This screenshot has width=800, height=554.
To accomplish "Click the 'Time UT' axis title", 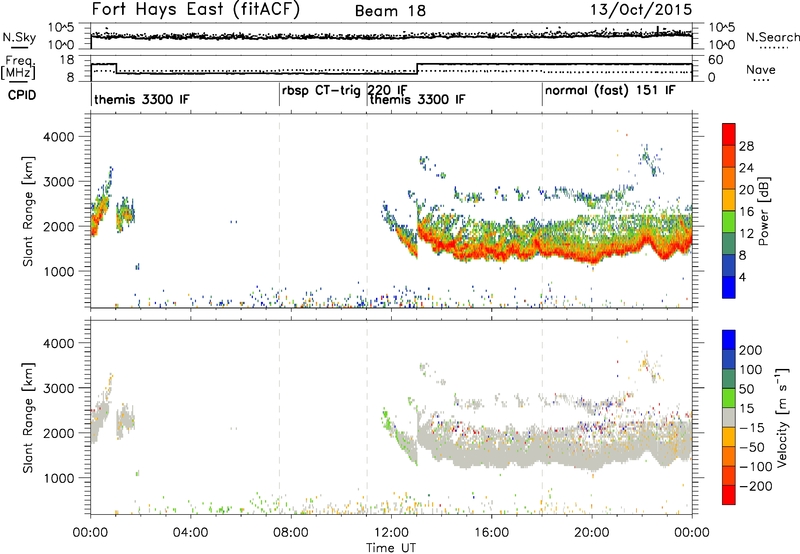I will [x=391, y=548].
